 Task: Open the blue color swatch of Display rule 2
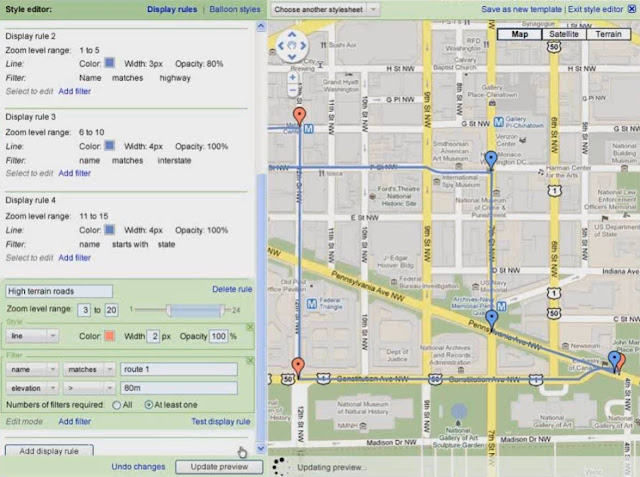pyautogui.click(x=109, y=63)
